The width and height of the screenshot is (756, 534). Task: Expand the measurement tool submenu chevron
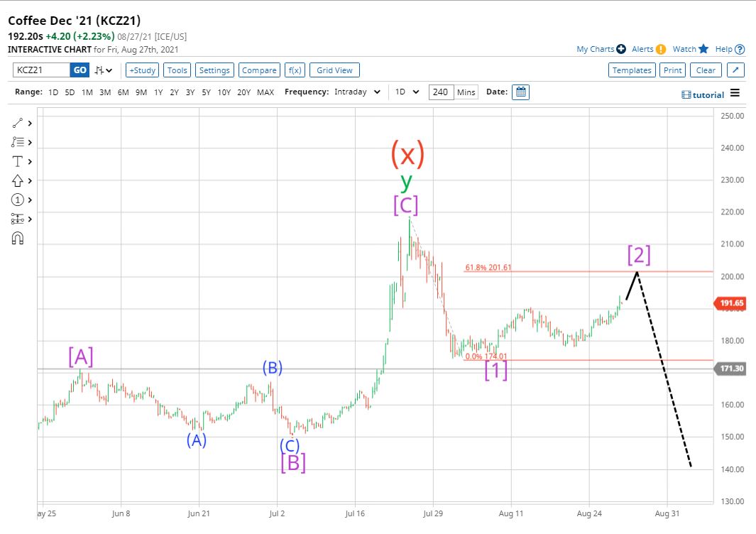click(x=30, y=219)
